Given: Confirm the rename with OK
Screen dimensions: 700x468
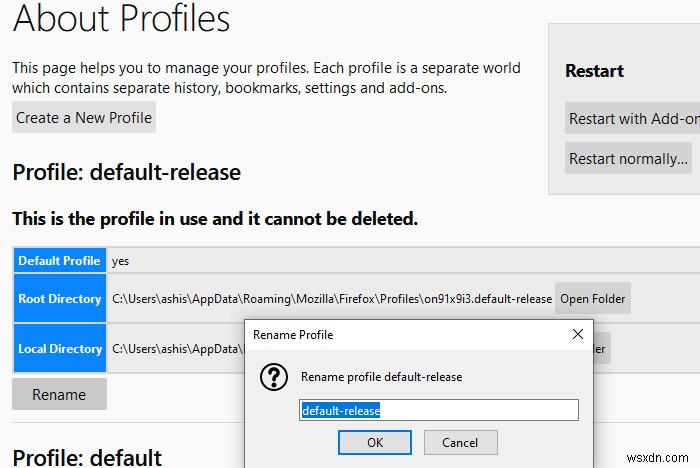Looking at the screenshot, I should tap(375, 442).
